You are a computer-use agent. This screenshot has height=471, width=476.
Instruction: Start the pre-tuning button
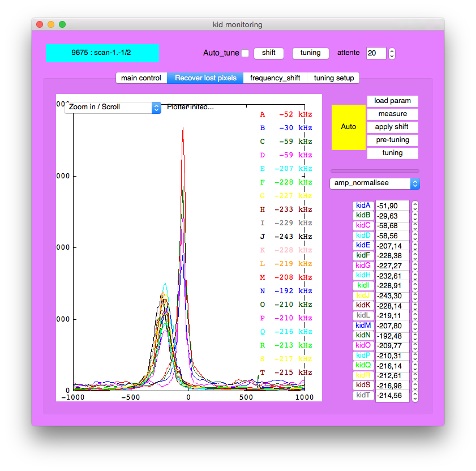pyautogui.click(x=392, y=140)
